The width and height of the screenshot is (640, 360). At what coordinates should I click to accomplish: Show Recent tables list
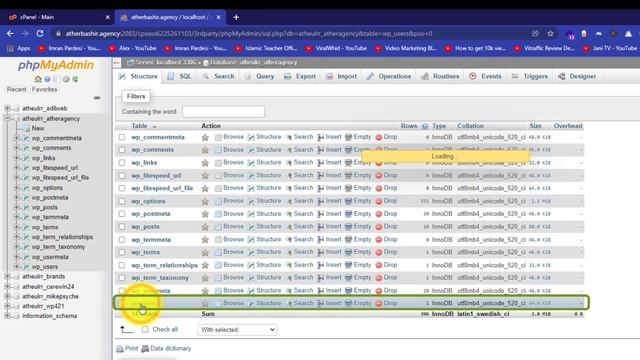coord(16,89)
